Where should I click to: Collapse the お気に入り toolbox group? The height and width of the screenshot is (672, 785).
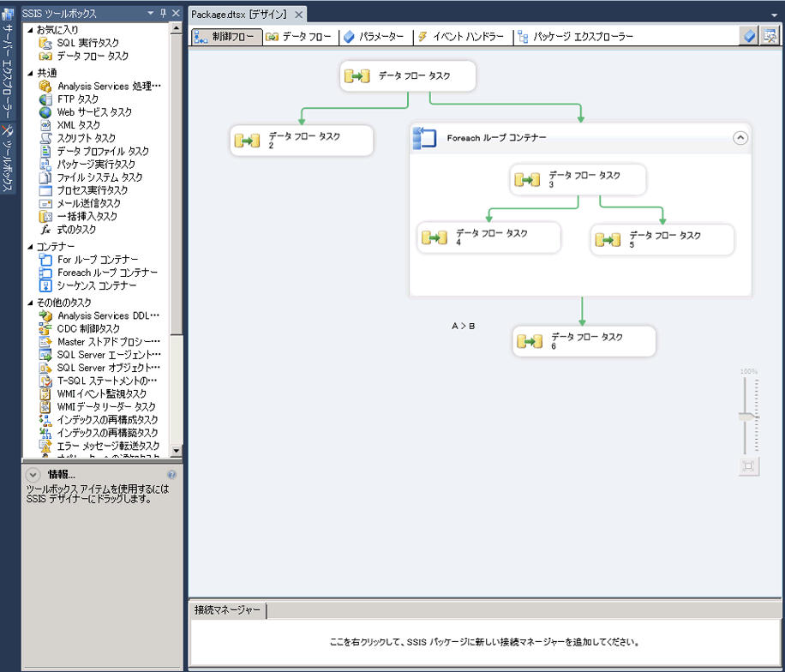click(31, 30)
